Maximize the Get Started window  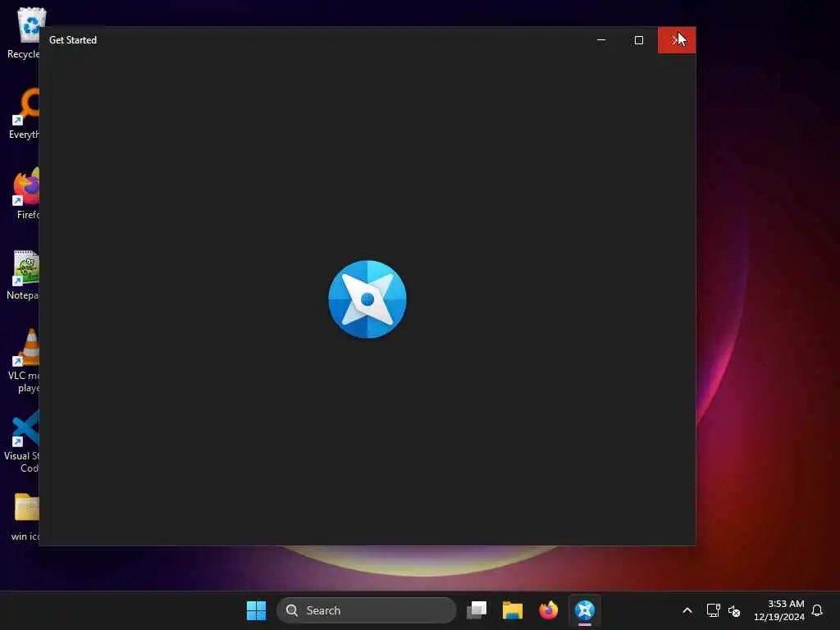[638, 40]
